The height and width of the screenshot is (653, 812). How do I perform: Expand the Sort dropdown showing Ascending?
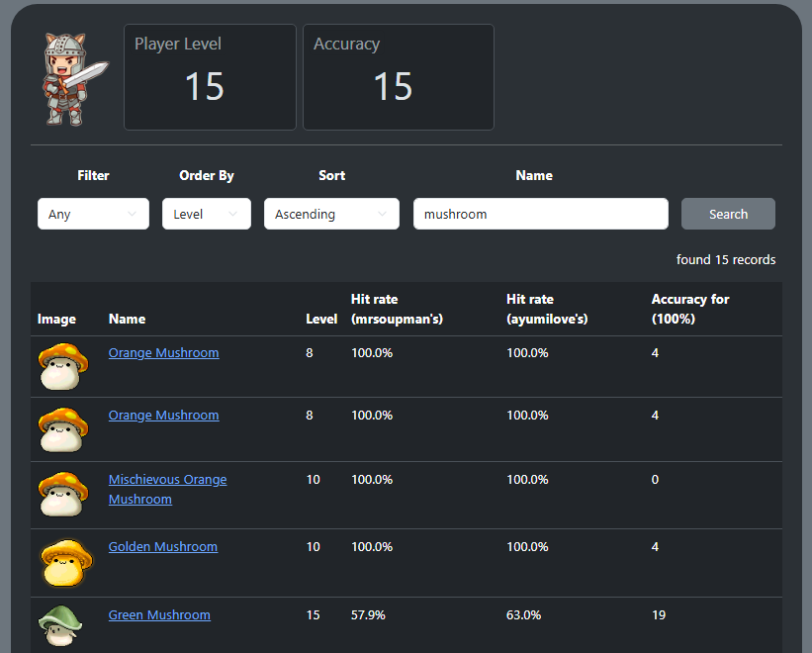[331, 214]
